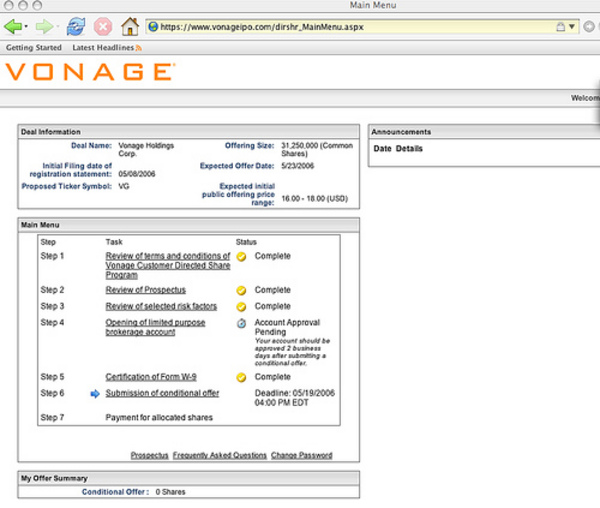Screen dimensions: 600x508
Task: Minimize the window with the middle titlebar button
Action: [x=23, y=5]
